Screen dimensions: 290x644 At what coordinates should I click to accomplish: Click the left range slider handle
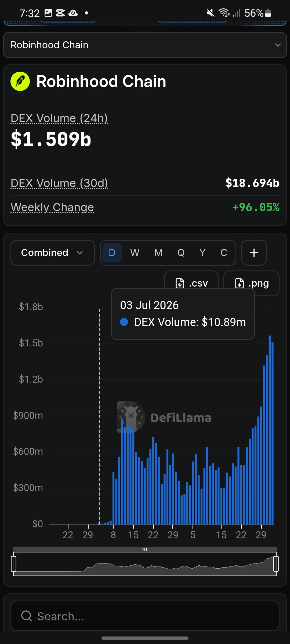click(x=13, y=564)
